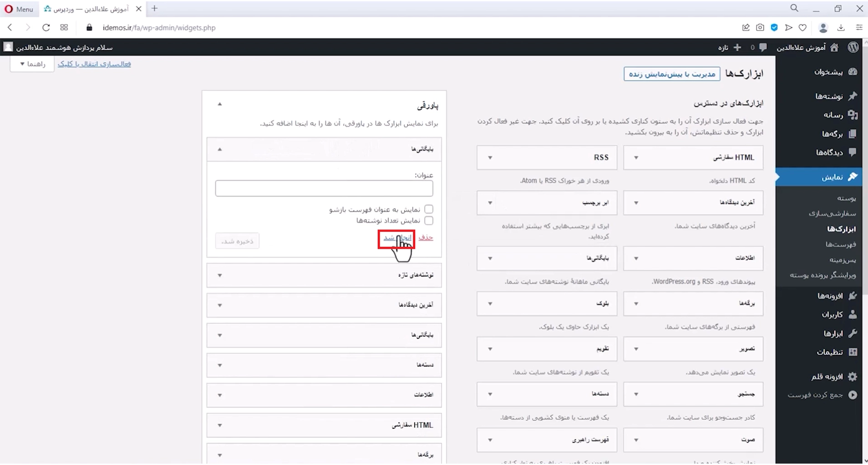Open ویرایشگر پرونده پوسته theme editor

tap(823, 275)
